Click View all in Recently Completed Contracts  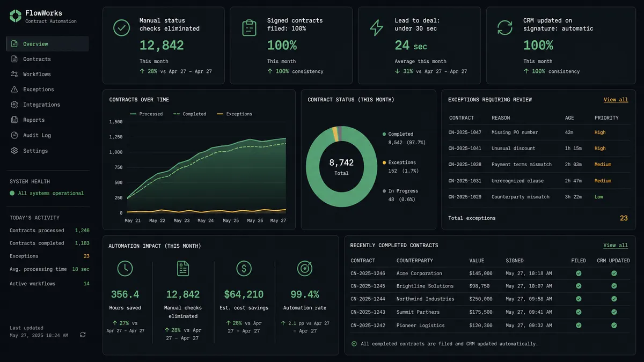click(616, 246)
